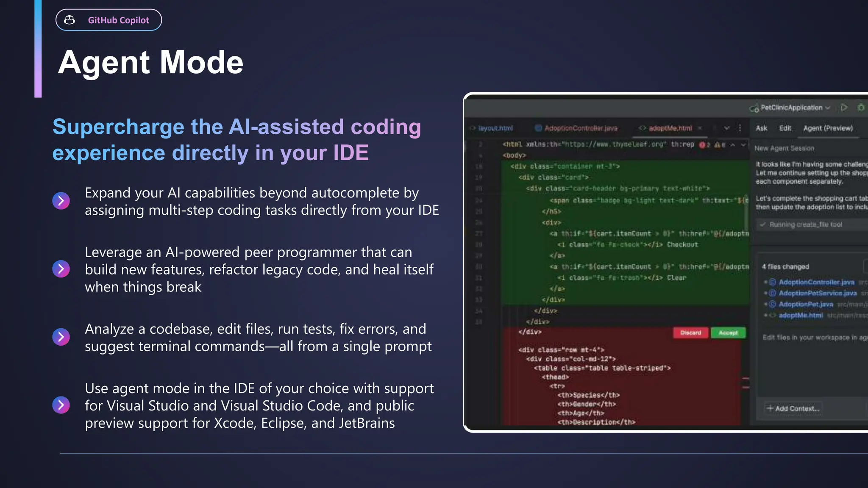Viewport: 868px width, 488px height.
Task: Click the '4 files changed' header
Action: [785, 266]
